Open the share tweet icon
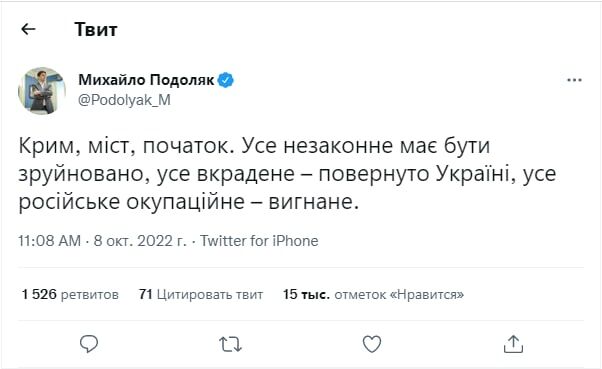The height and width of the screenshot is (369, 602). (513, 344)
